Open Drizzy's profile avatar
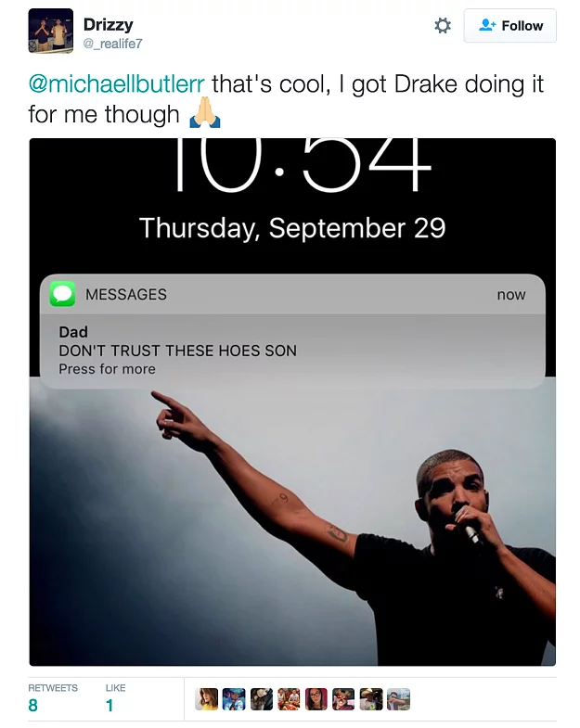The width and height of the screenshot is (580, 728). click(x=51, y=31)
